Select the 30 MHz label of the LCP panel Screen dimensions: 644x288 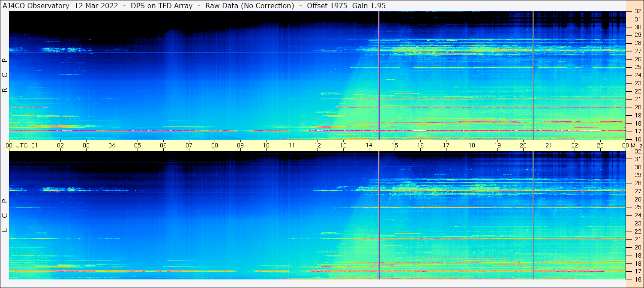637,167
